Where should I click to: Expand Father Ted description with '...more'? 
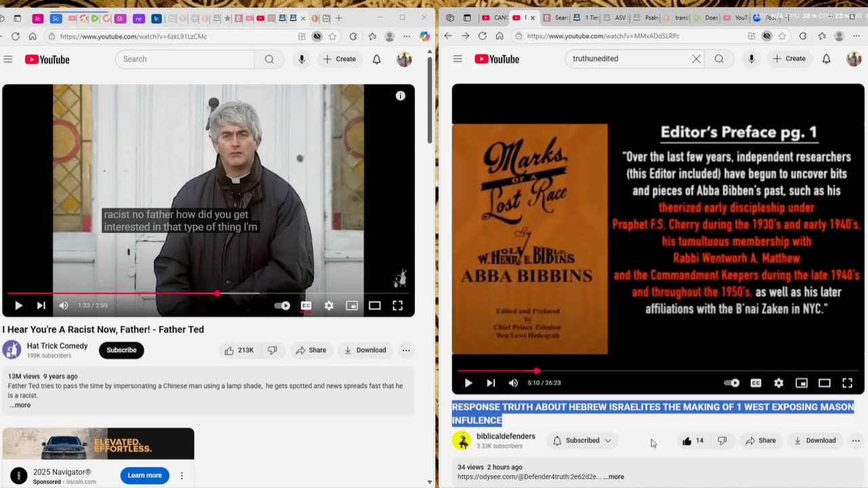point(22,405)
